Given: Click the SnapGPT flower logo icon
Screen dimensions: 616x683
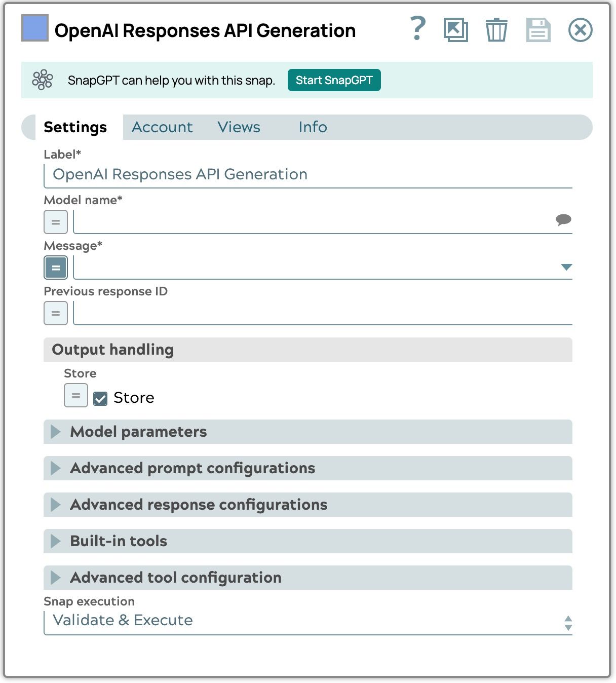Looking at the screenshot, I should click(43, 80).
